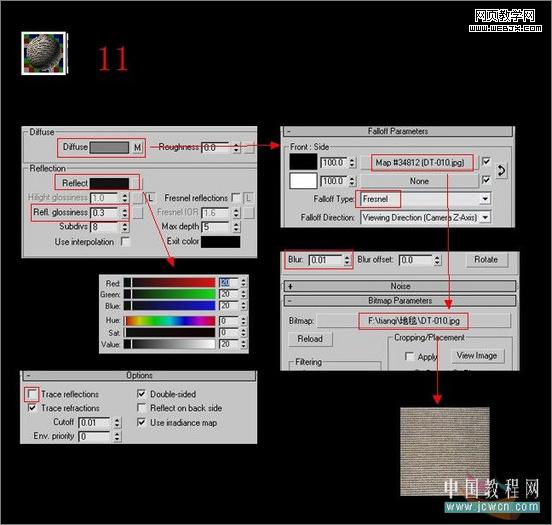Click Blur offset spinner arrows
The image size is (552, 525).
click(x=437, y=260)
